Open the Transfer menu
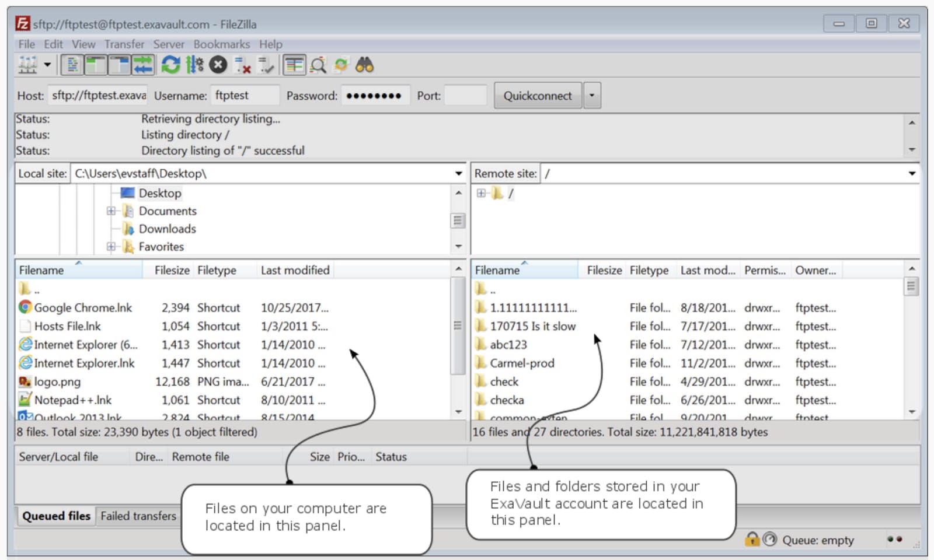Viewport: 934px width, 560px height. [124, 44]
